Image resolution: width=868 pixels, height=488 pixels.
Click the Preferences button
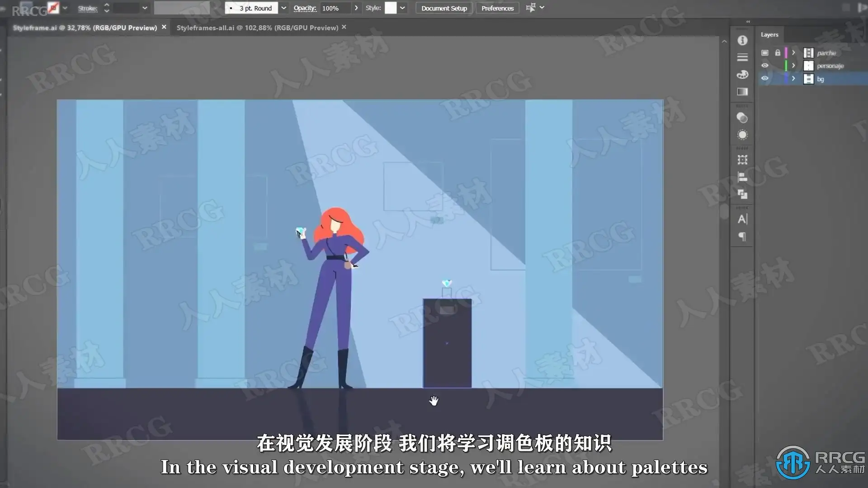tap(497, 8)
